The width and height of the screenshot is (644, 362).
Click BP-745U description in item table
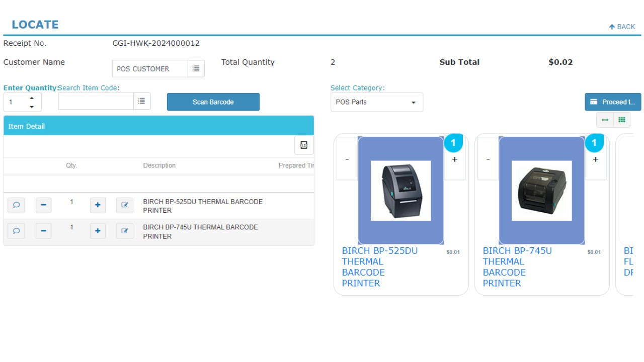(200, 232)
